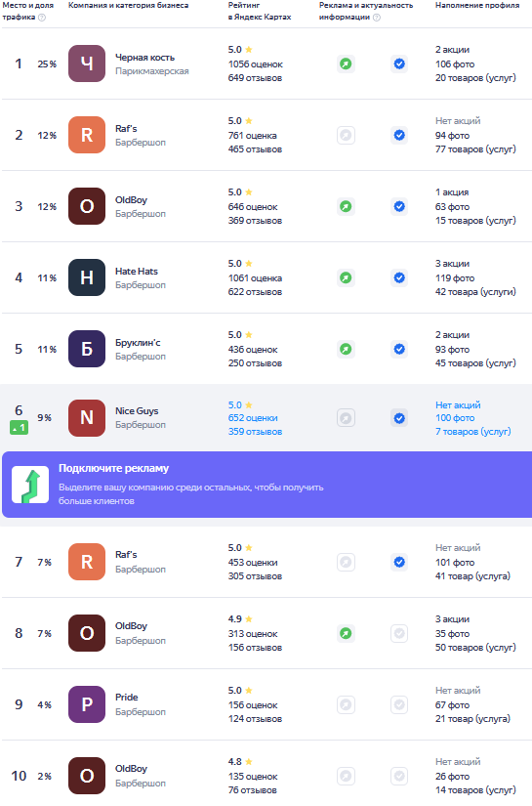This screenshot has height=806, width=532.
Task: Click the help icon next to 'трафика' header
Action: tap(42, 18)
